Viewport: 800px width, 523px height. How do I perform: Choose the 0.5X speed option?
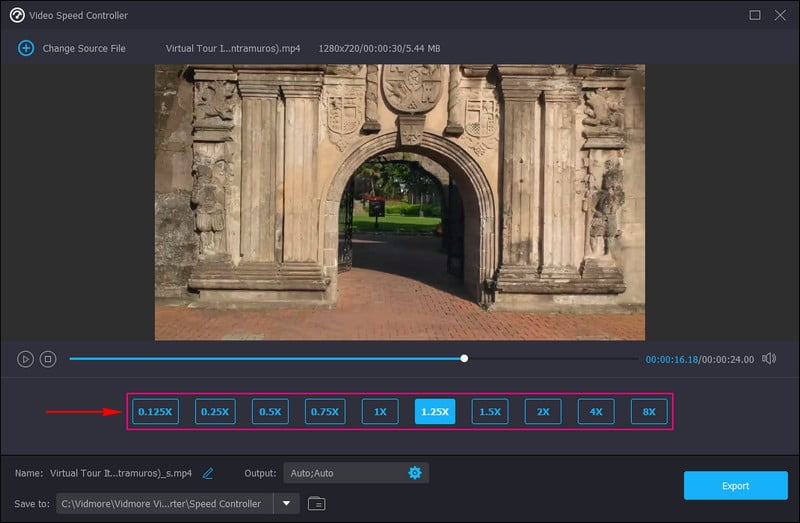coord(270,411)
